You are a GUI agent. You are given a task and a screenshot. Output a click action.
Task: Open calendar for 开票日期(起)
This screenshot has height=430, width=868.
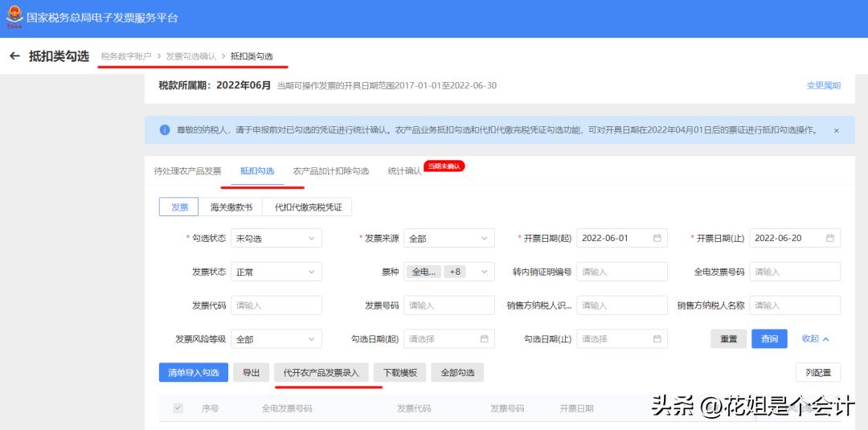[x=657, y=238]
